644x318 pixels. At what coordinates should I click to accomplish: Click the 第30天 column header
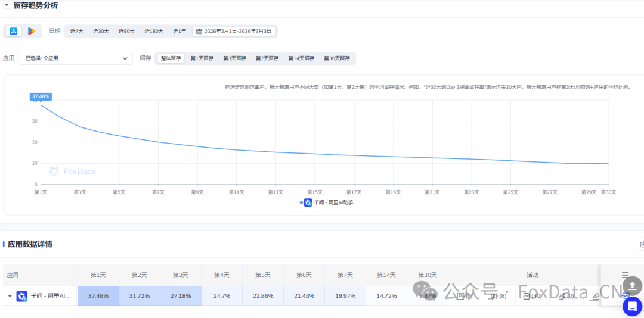click(428, 275)
